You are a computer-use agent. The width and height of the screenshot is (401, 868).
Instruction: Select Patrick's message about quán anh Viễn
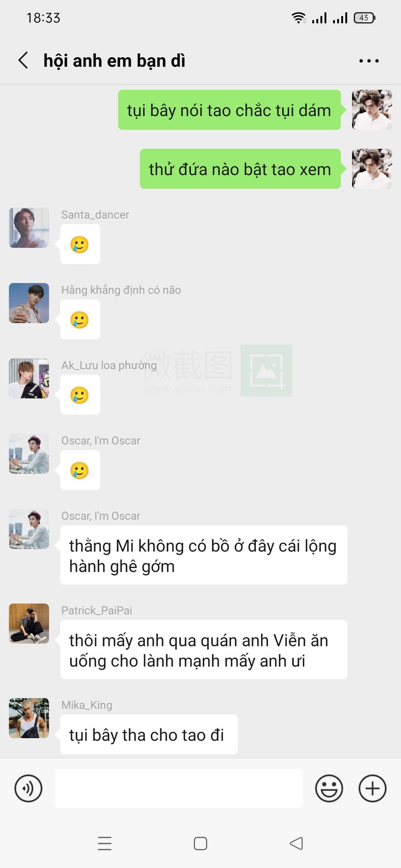coord(204,650)
